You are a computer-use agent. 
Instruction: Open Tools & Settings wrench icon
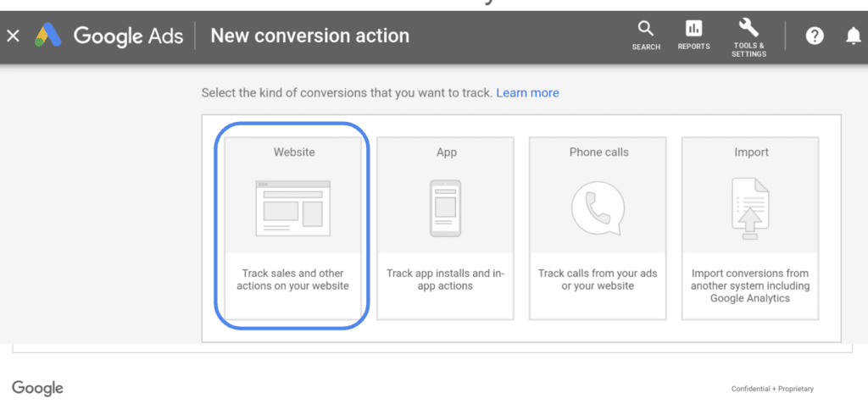tap(748, 27)
